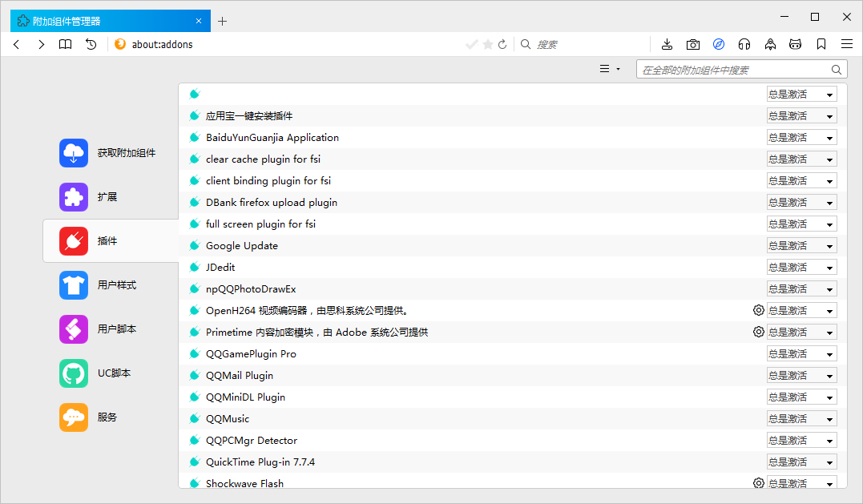Expand activation dropdown for JDedit

[802, 267]
